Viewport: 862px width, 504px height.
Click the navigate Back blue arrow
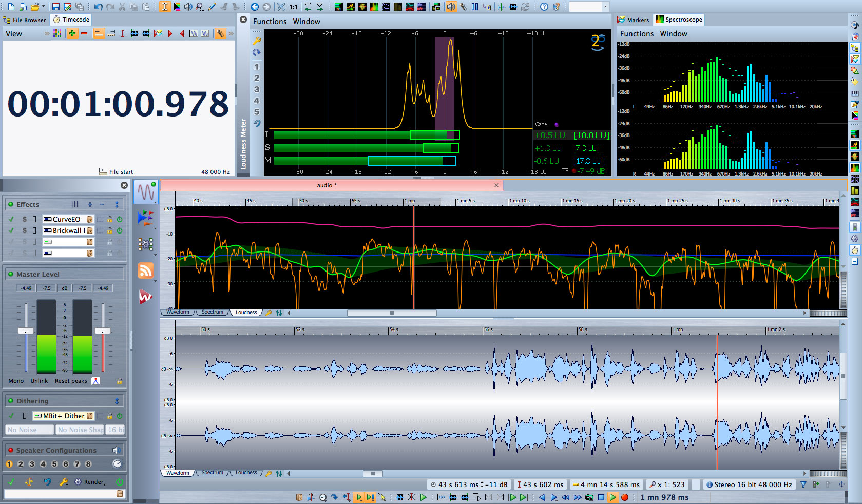point(255,7)
